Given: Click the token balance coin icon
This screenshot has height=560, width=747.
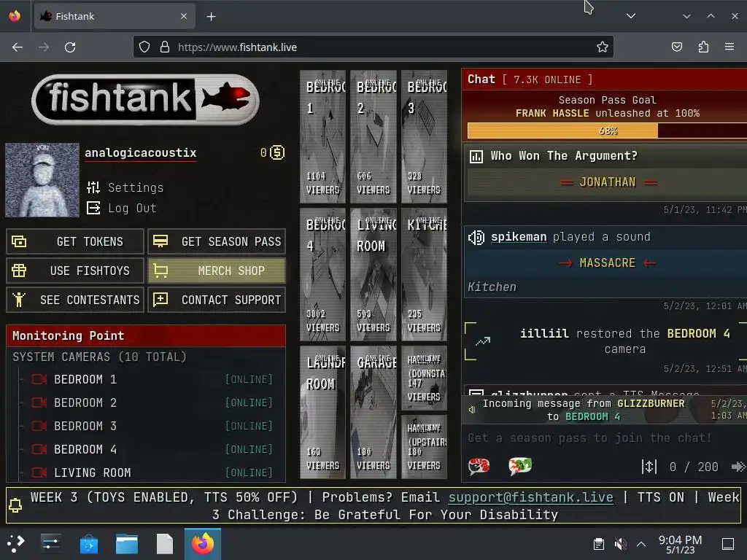Looking at the screenshot, I should [x=277, y=152].
